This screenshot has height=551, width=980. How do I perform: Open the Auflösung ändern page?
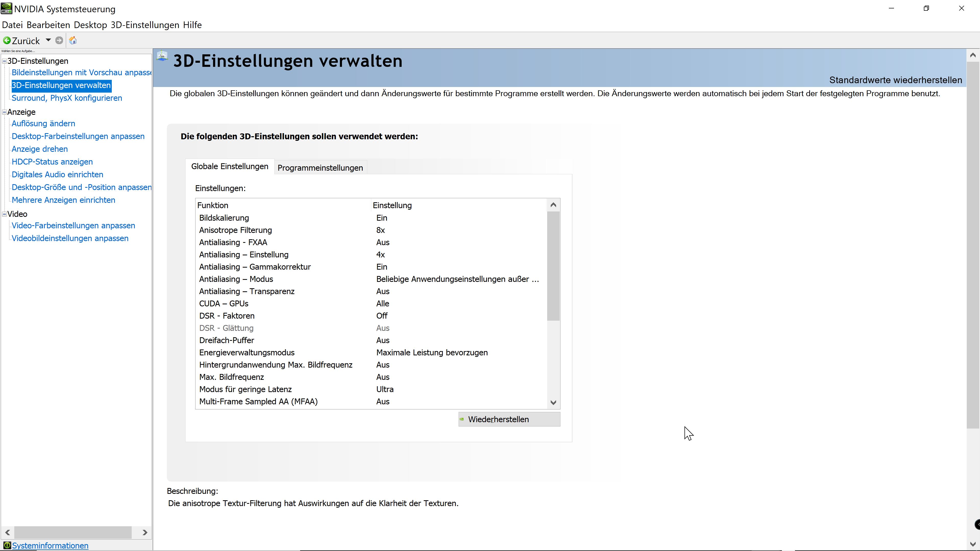43,123
